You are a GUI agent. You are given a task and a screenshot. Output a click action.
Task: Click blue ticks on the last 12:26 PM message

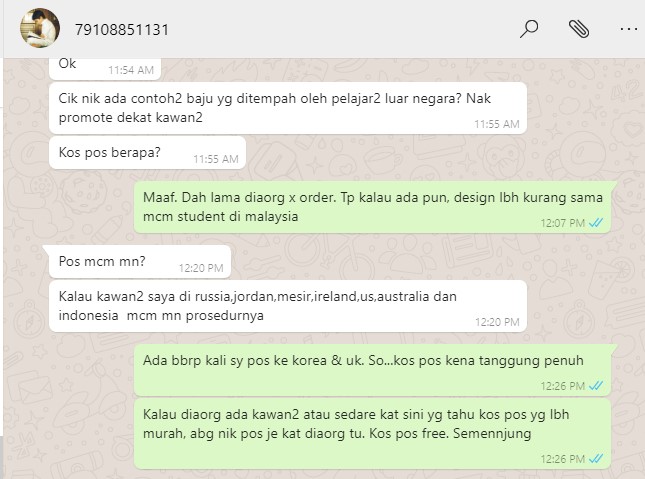click(596, 459)
